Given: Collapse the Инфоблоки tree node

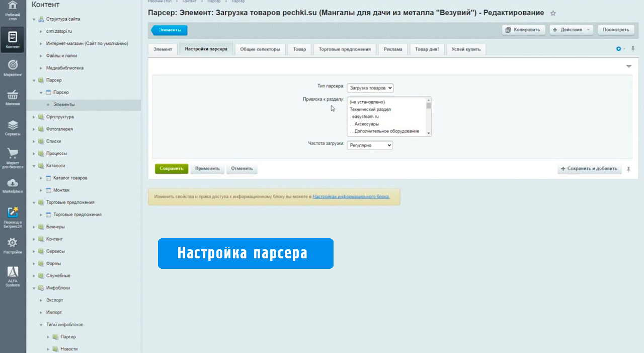Looking at the screenshot, I should click(x=34, y=288).
